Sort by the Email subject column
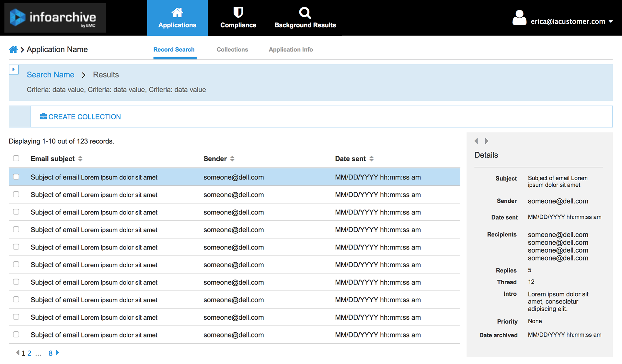Viewport: 622px width, 364px height. tap(80, 159)
